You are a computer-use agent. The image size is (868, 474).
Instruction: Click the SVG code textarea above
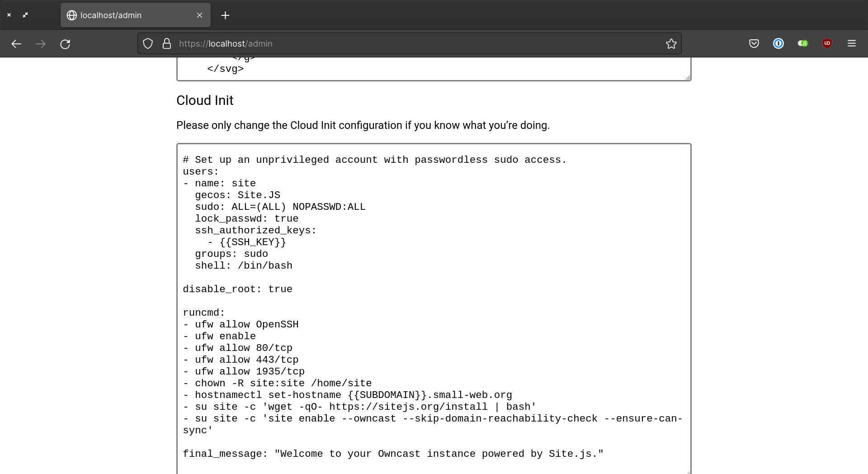pyautogui.click(x=434, y=69)
